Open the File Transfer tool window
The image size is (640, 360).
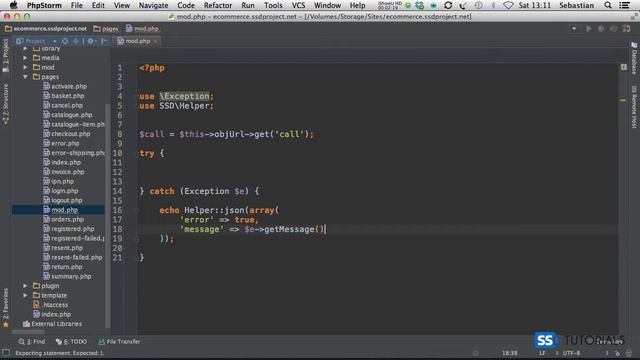tap(119, 342)
